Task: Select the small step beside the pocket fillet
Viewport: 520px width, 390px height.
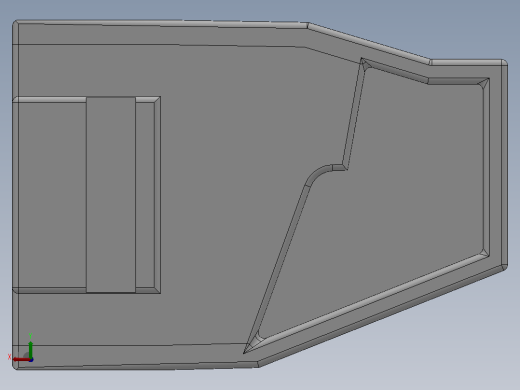Action: click(x=339, y=167)
